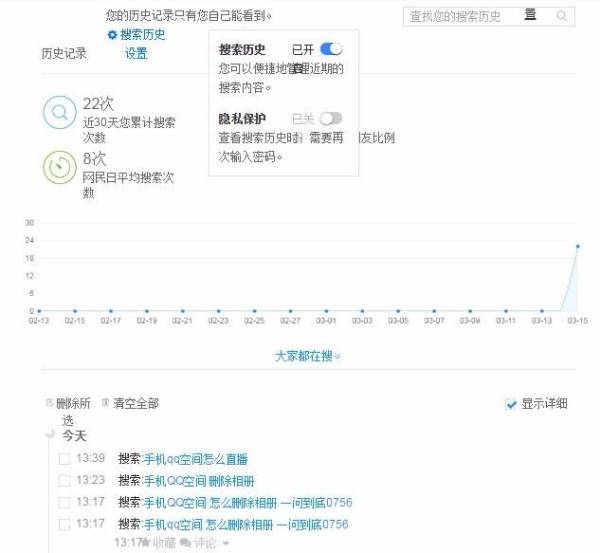Check box for 手机qq空间 怎么删除相册 lowercase entry
The width and height of the screenshot is (600, 553).
(64, 524)
